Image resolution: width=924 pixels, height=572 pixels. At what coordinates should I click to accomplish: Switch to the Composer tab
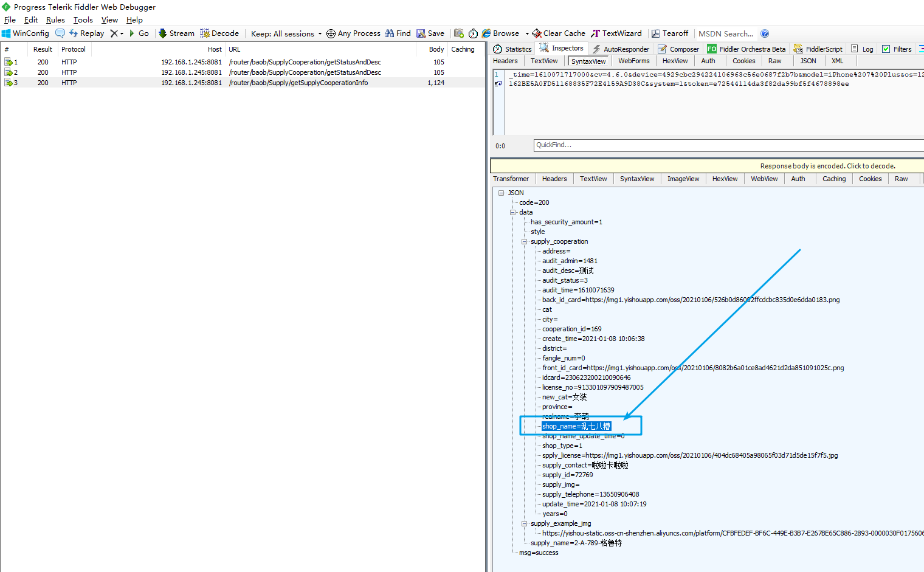click(x=678, y=49)
